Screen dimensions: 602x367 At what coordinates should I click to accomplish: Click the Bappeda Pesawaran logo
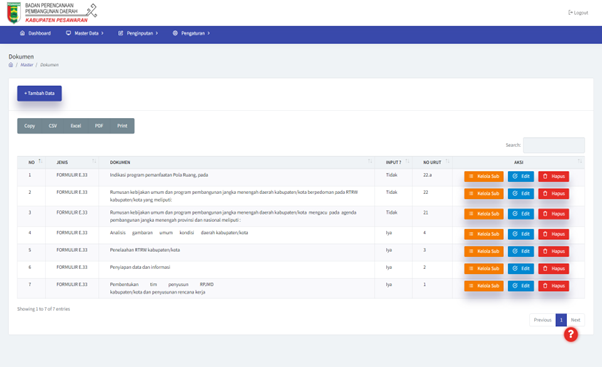pos(52,12)
